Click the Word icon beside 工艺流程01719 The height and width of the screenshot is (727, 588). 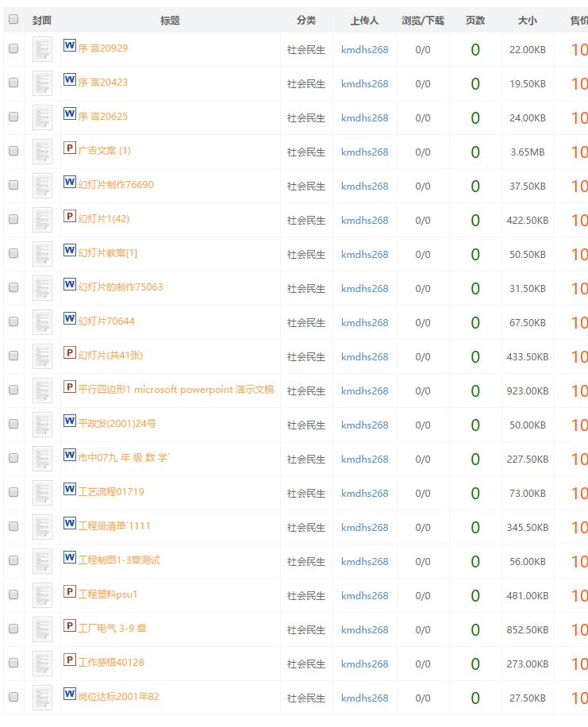click(70, 490)
